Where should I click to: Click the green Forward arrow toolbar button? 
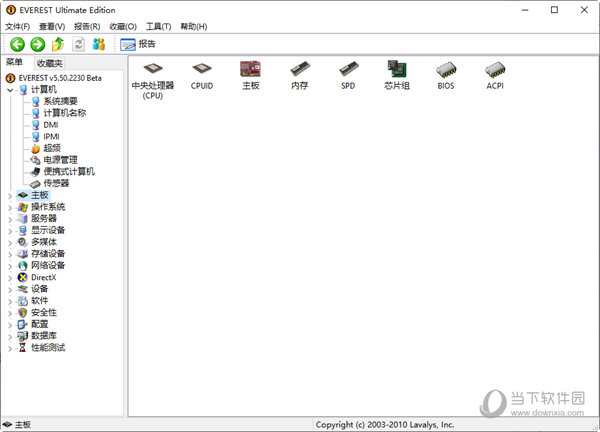pos(38,44)
